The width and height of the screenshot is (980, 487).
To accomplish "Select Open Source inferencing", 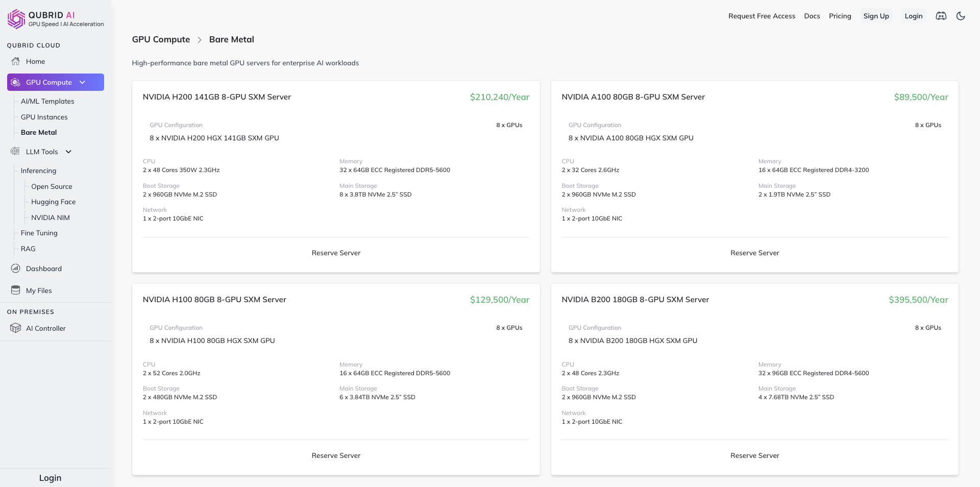I will tap(52, 186).
